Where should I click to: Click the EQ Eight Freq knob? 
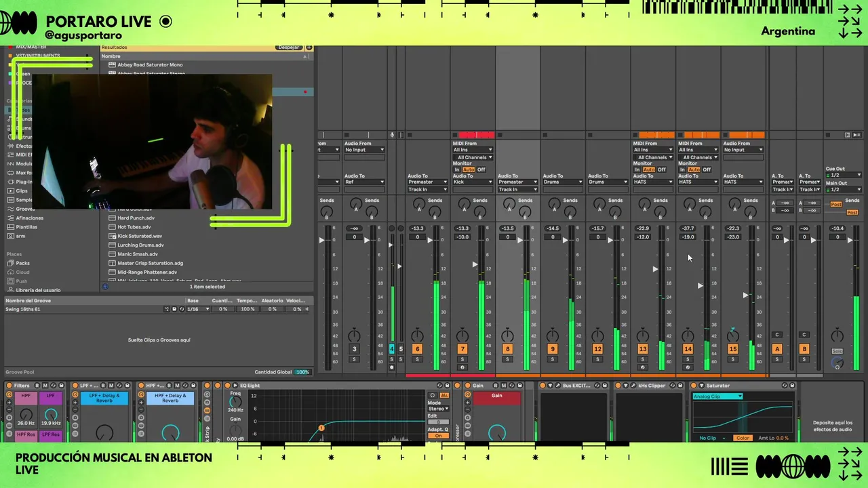[x=235, y=403]
